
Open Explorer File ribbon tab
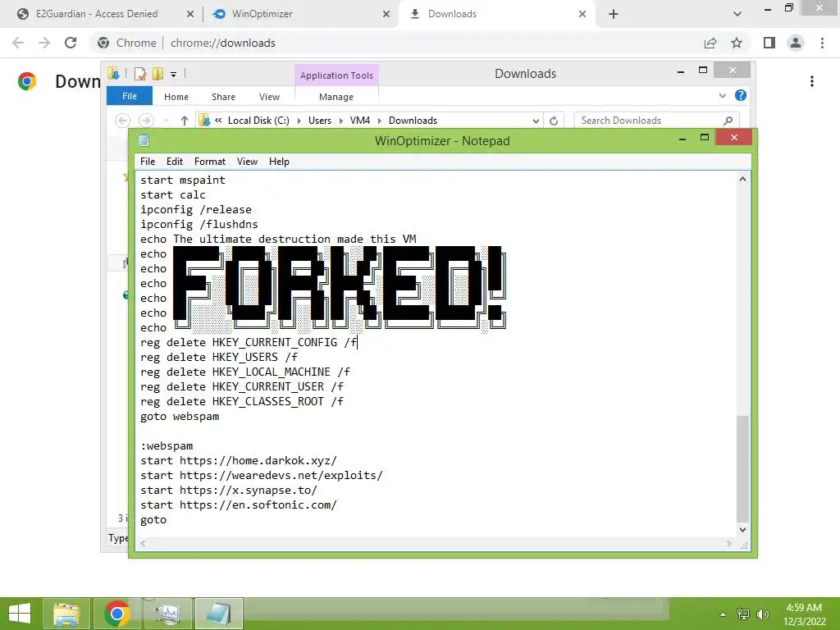[x=130, y=97]
